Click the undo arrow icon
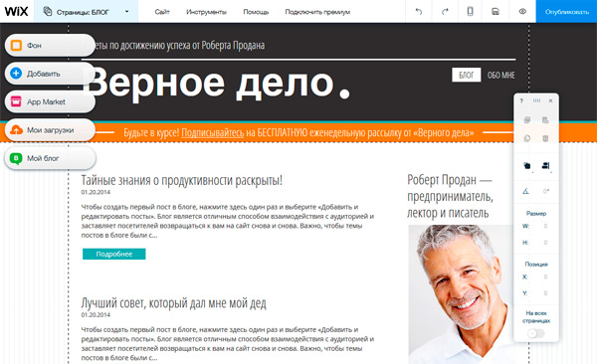This screenshot has width=597, height=364. pyautogui.click(x=419, y=11)
